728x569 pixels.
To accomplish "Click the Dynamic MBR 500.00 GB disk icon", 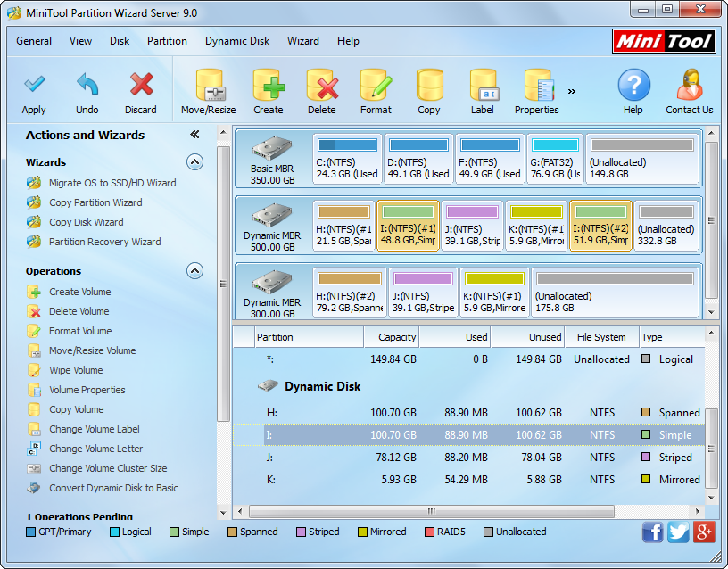I will [x=271, y=215].
